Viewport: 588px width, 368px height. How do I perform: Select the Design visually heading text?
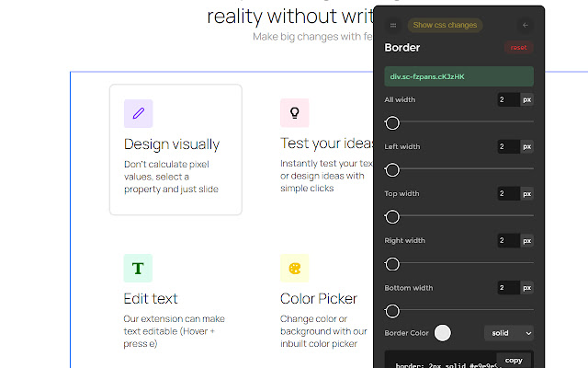172,144
